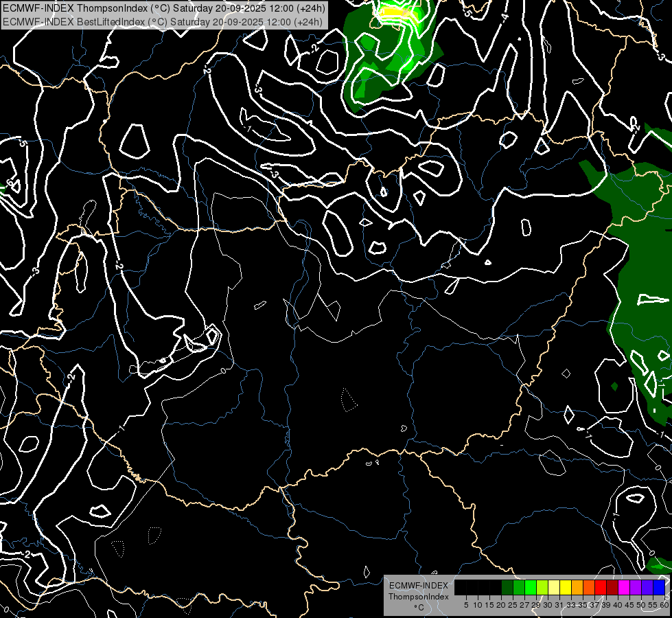Pick the orange 33–35 legend swatch

coord(577,587)
